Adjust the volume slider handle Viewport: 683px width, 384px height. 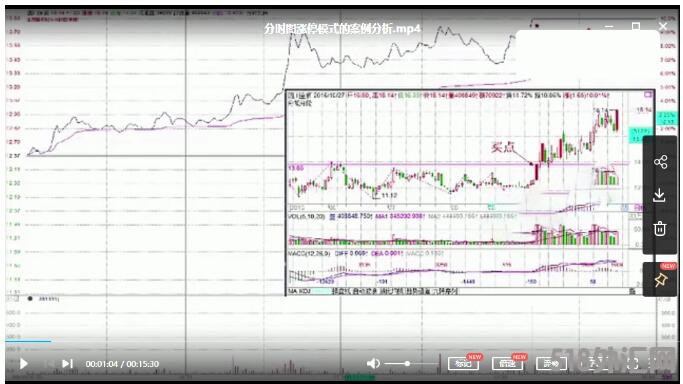point(407,364)
